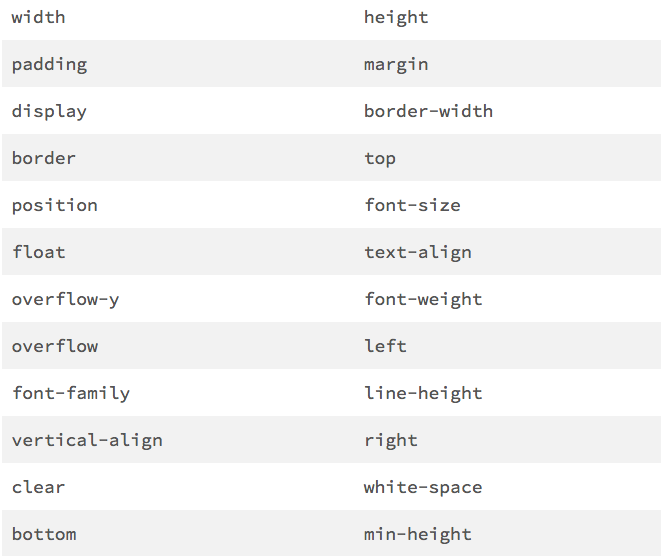The width and height of the screenshot is (661, 556).
Task: Click the 'width' property cell
Action: click(38, 18)
